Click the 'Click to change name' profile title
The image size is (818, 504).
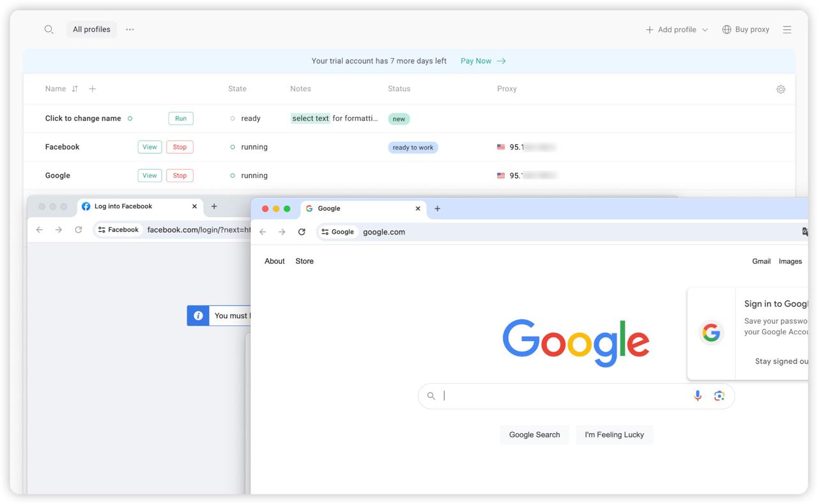pos(83,118)
